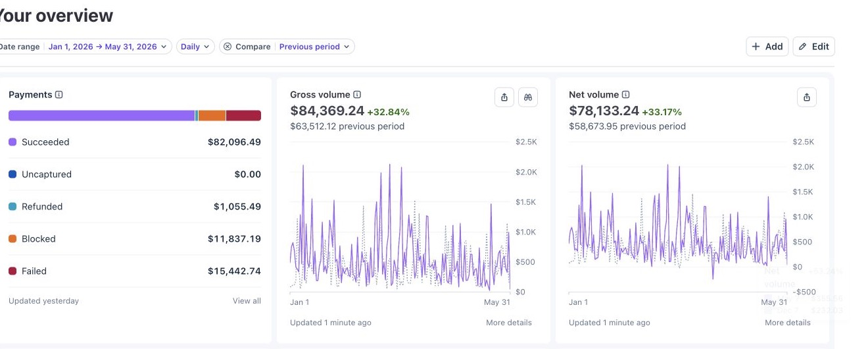Select purple Succeeded segment of payments bar
This screenshot has height=349, width=868.
click(101, 116)
